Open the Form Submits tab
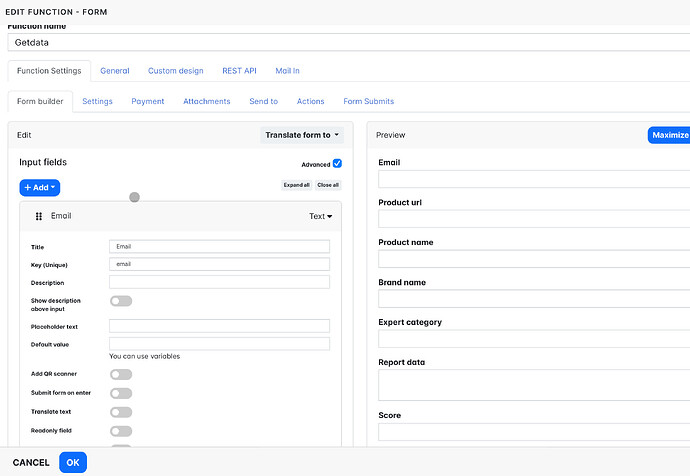This screenshot has width=690, height=476. [368, 102]
